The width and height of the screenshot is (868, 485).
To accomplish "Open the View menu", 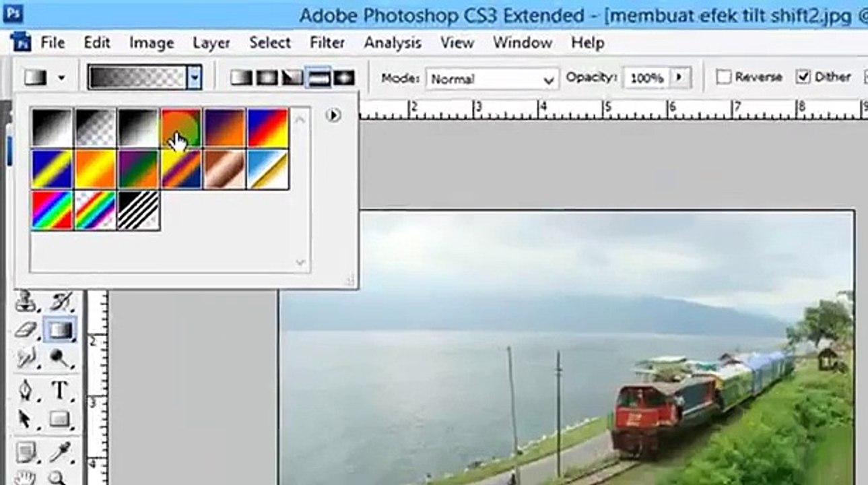I will [x=457, y=43].
